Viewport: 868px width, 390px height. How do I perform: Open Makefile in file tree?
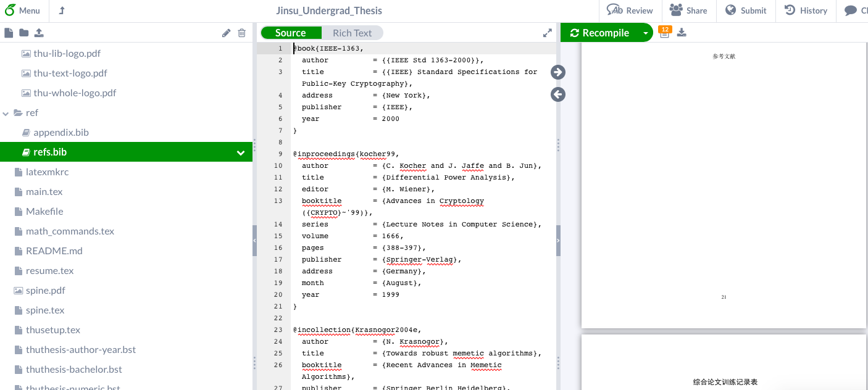click(x=44, y=212)
